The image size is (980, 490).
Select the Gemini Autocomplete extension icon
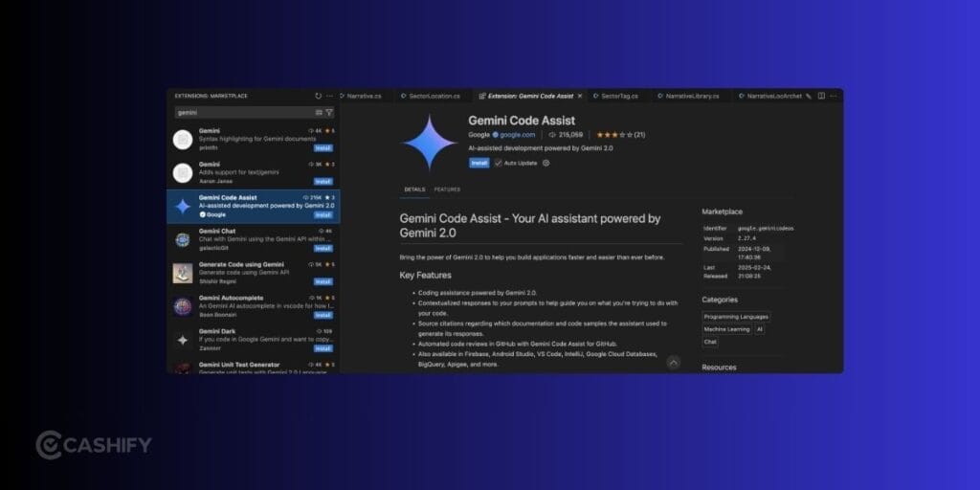[x=183, y=306]
